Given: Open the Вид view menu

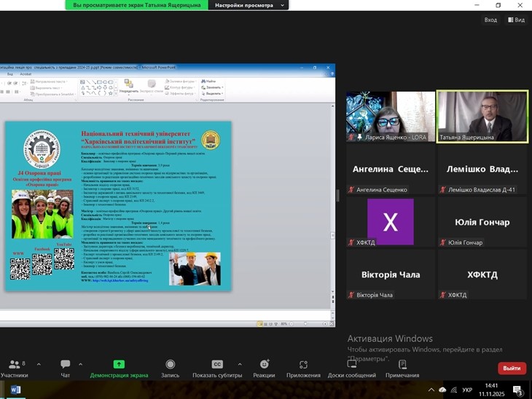Looking at the screenshot, I should tap(516, 20).
